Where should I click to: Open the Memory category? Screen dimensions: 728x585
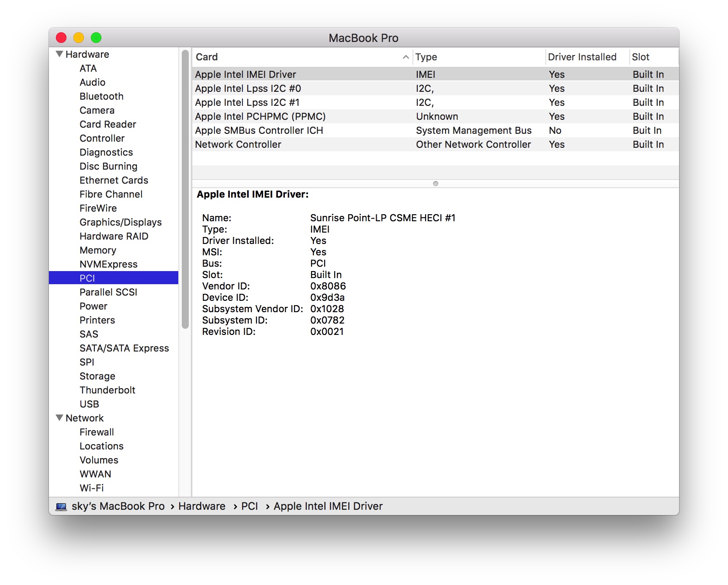point(98,250)
